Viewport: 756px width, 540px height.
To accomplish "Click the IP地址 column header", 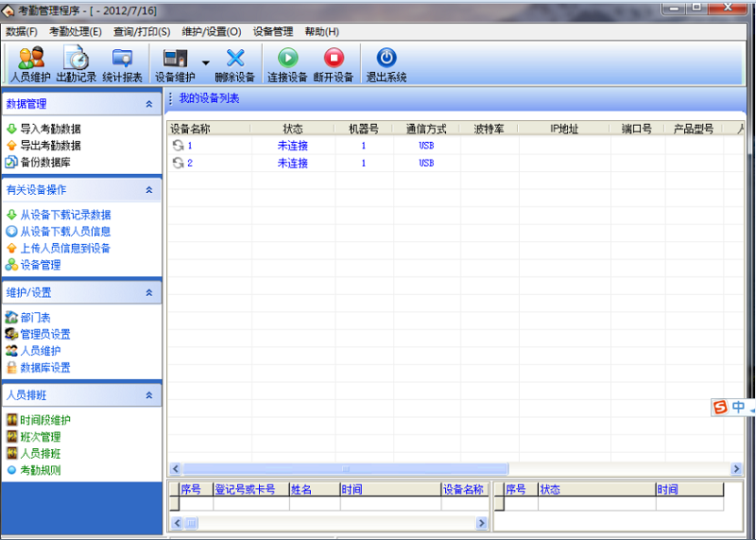I will coord(564,129).
